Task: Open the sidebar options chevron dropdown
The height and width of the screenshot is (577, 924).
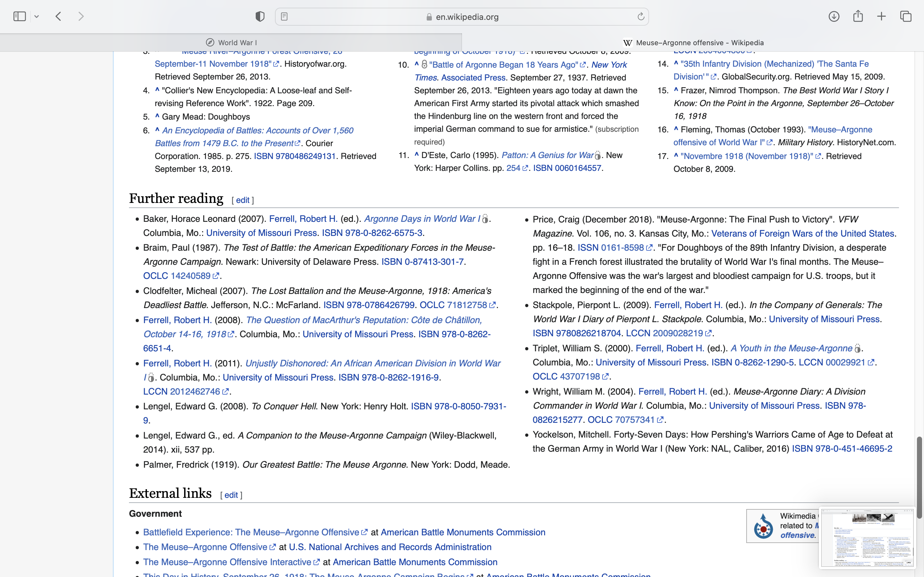Action: point(37,16)
